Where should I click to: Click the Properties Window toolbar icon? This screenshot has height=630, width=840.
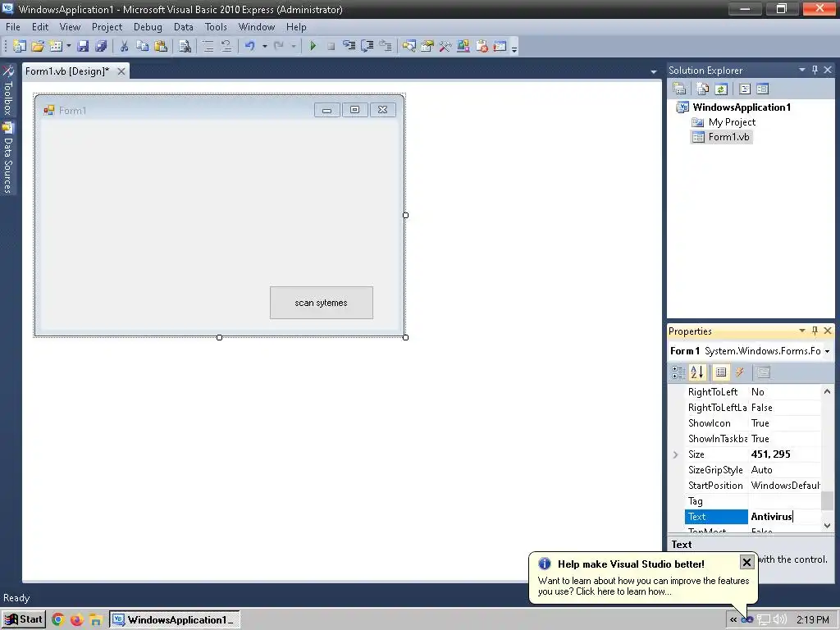pyautogui.click(x=427, y=46)
